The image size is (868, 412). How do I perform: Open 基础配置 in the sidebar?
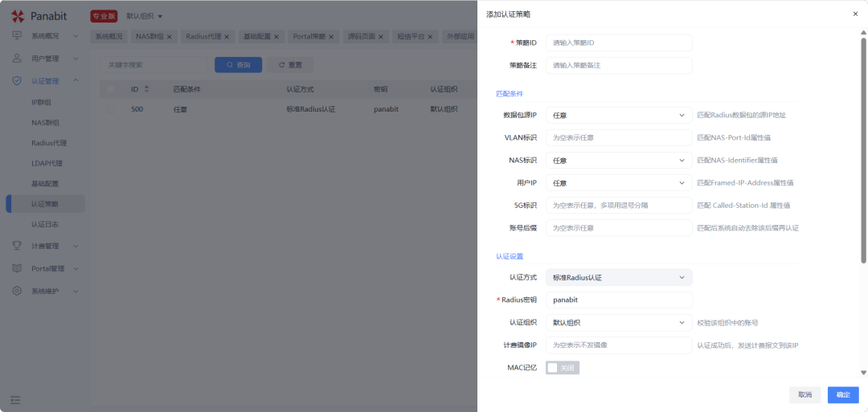pos(45,183)
